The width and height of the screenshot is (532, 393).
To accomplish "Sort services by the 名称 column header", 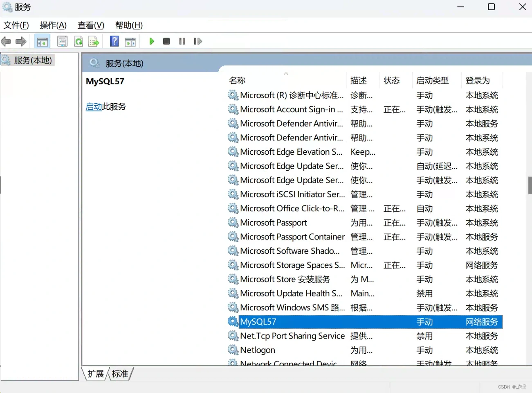I will coord(237,81).
